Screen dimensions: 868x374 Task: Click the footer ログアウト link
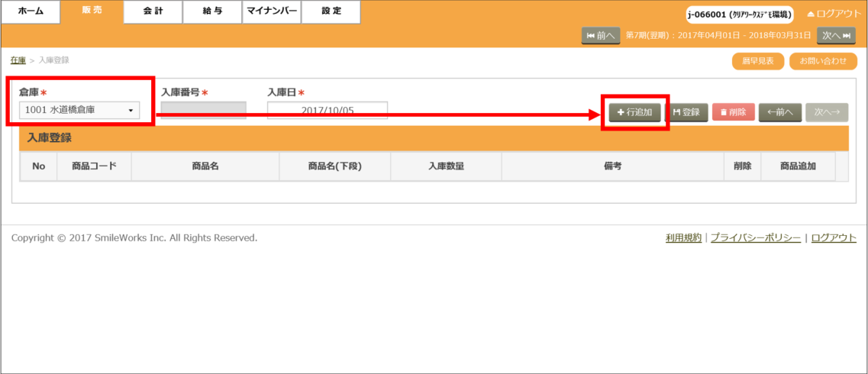(x=834, y=238)
